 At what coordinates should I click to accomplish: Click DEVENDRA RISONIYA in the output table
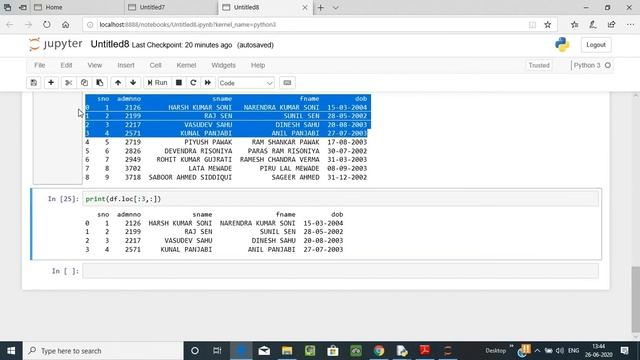198,151
